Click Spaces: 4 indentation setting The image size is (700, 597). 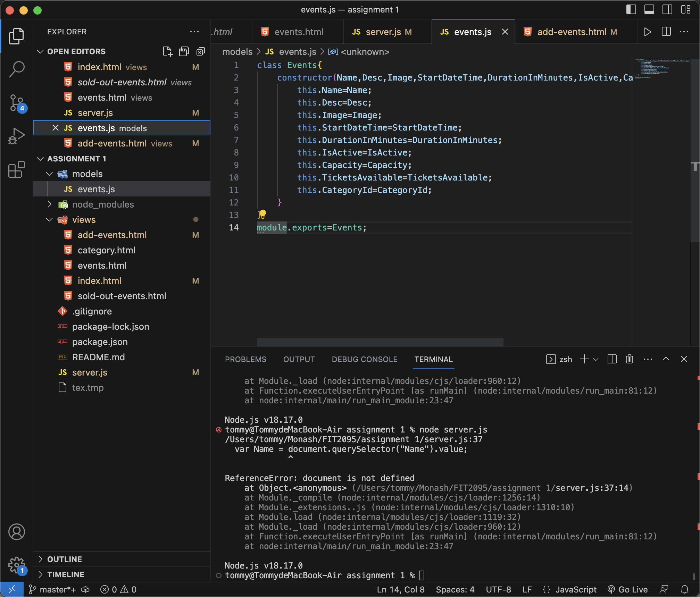pyautogui.click(x=455, y=589)
